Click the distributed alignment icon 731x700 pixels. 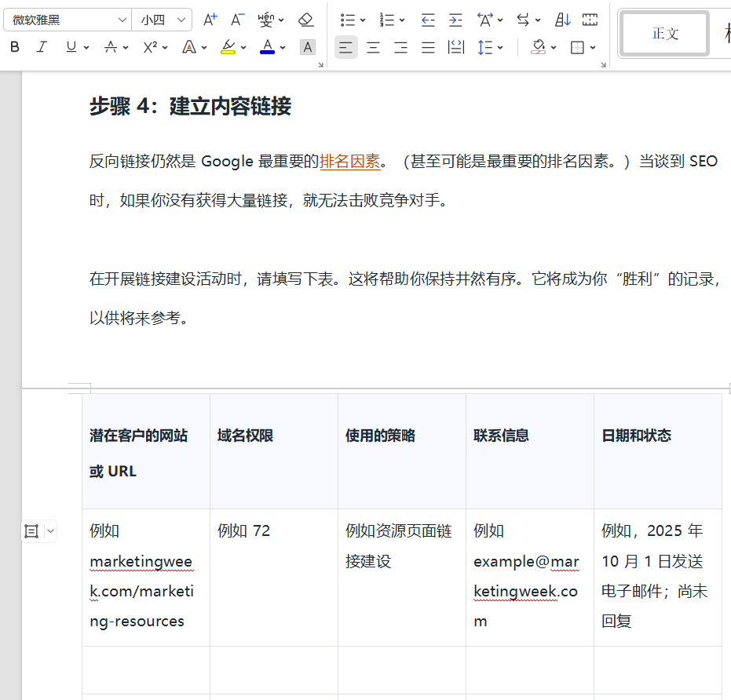coord(455,48)
